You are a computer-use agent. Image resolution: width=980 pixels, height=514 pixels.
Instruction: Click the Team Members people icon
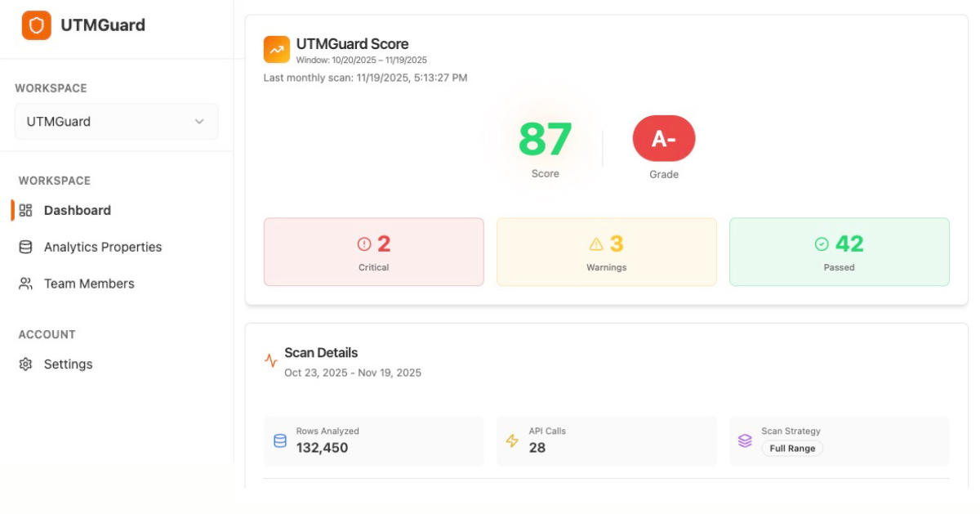[24, 284]
